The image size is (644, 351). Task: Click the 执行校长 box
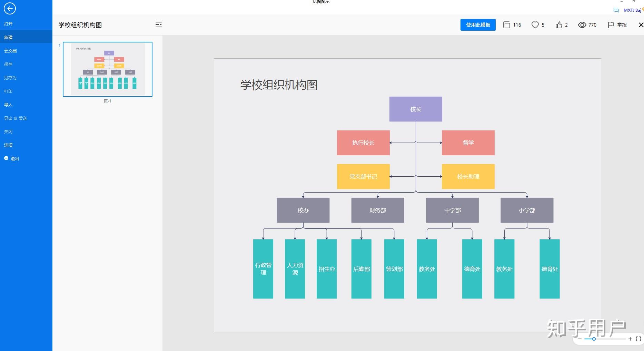(x=363, y=143)
